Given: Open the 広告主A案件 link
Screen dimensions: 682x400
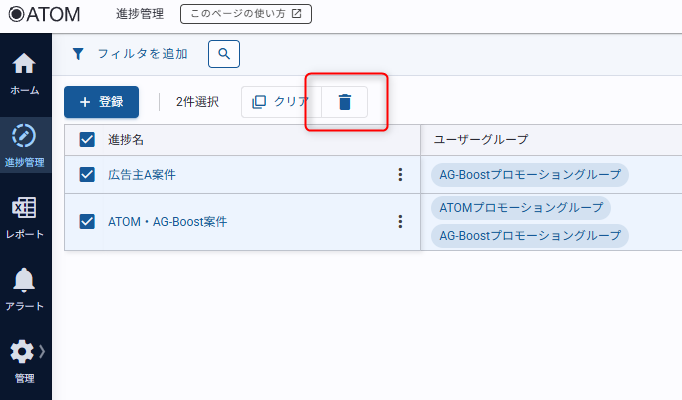Looking at the screenshot, I should [142, 175].
